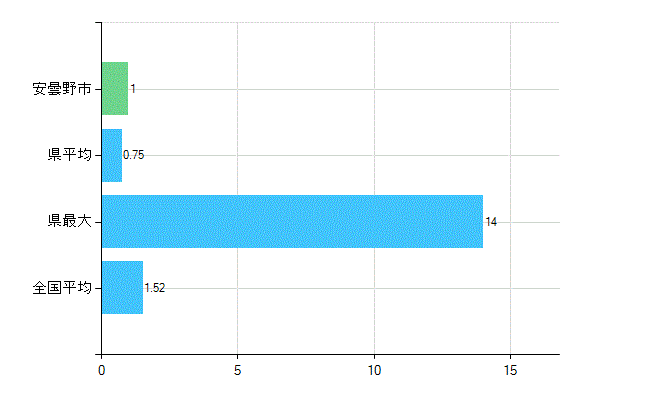Image resolution: width=650 pixels, height=400 pixels.
Task: Click the value label 14
Action: point(491,222)
